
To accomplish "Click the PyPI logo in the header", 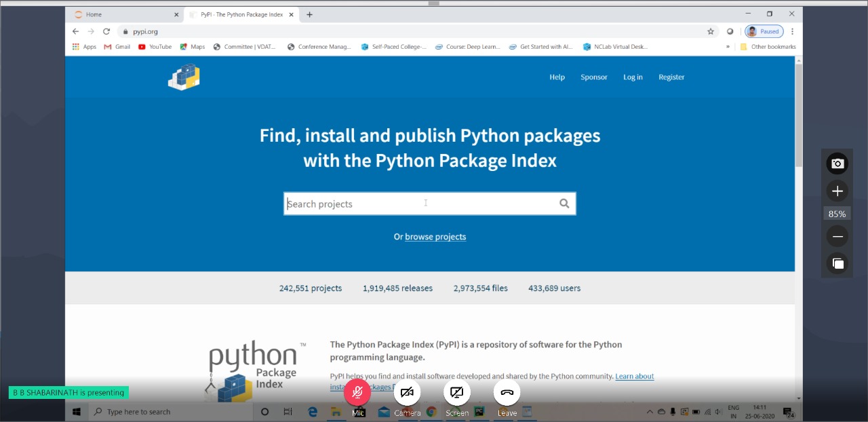I will click(184, 77).
